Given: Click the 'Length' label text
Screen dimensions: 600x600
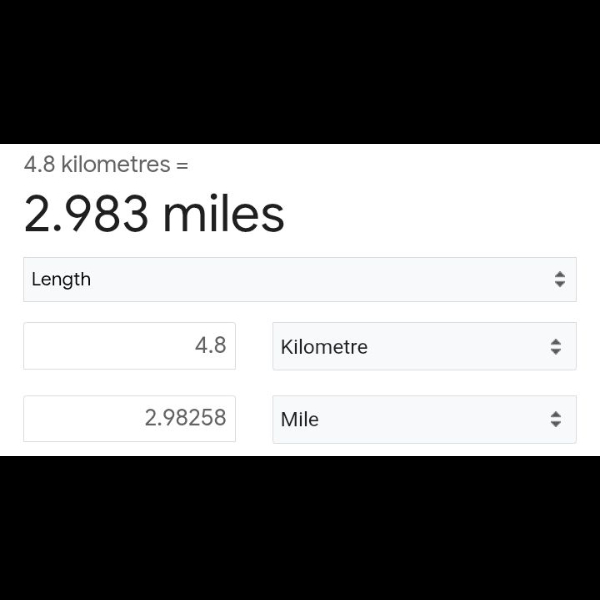Looking at the screenshot, I should 61,280.
